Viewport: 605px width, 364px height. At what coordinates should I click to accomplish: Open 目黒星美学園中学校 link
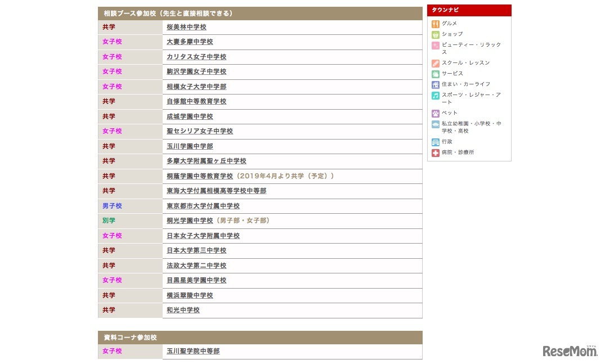tap(196, 280)
